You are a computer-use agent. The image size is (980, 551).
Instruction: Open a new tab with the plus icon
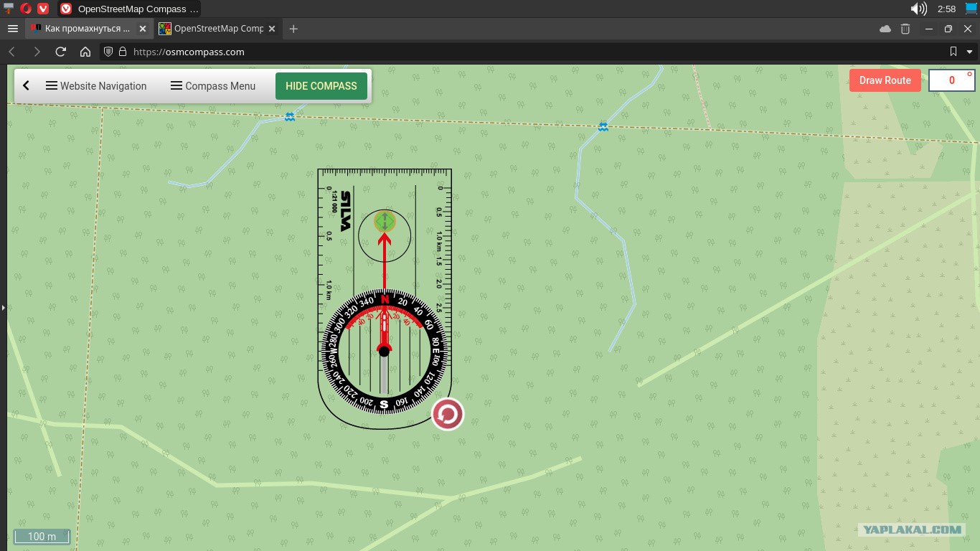293,29
